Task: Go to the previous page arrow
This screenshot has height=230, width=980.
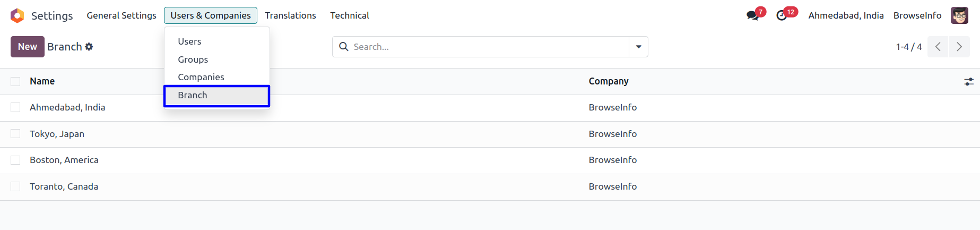Action: pos(938,47)
